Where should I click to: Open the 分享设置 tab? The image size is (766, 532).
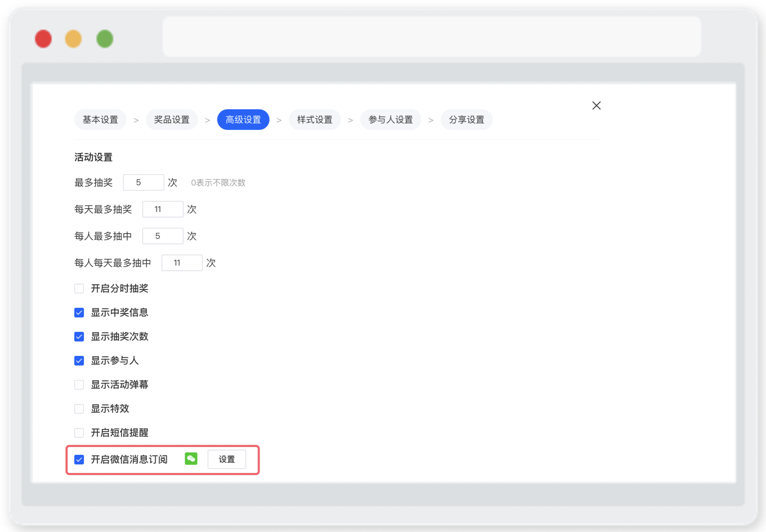466,120
